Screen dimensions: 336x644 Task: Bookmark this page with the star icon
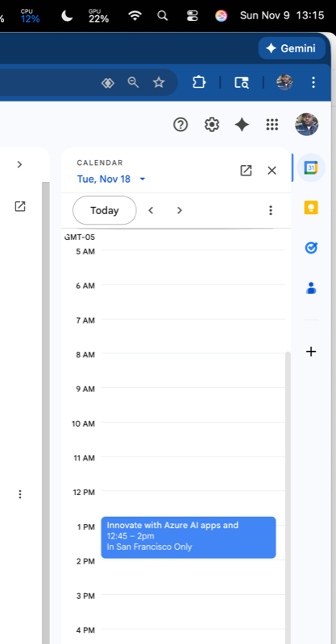[x=159, y=83]
